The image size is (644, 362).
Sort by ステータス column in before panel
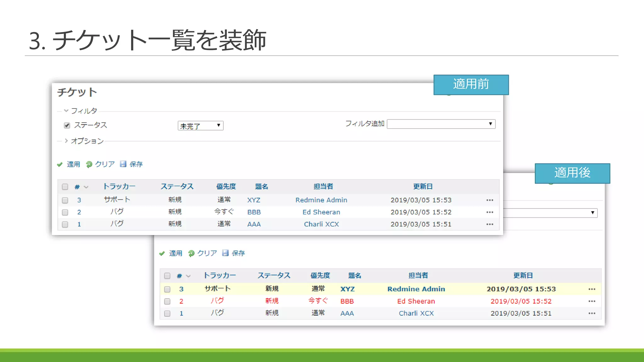pyautogui.click(x=177, y=186)
